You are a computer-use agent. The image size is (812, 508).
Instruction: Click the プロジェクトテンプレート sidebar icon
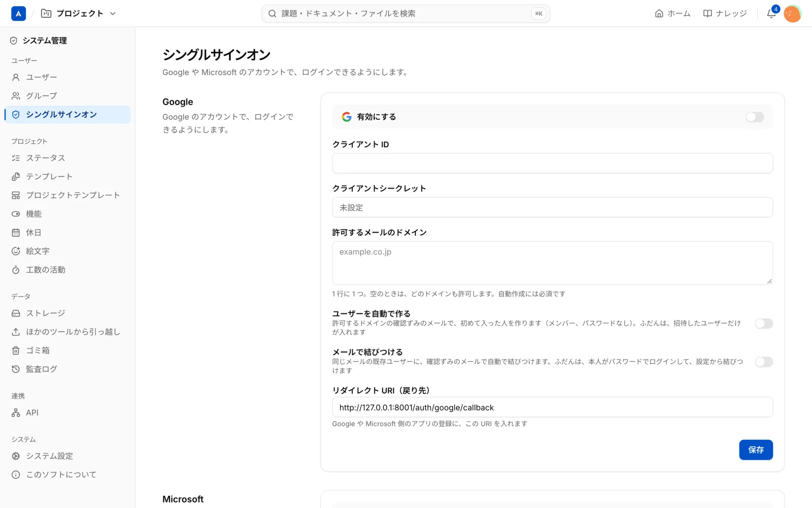point(16,196)
